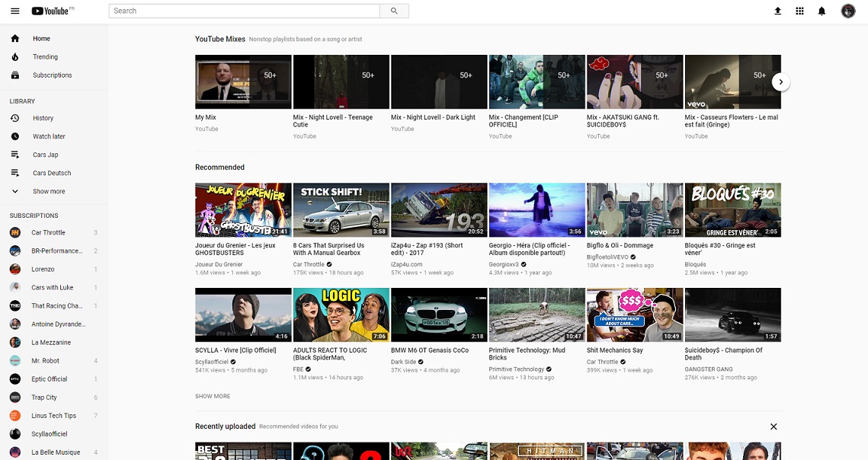Click the Cars Jap playlist icon
Viewport: 868px width, 460px height.
click(x=15, y=155)
